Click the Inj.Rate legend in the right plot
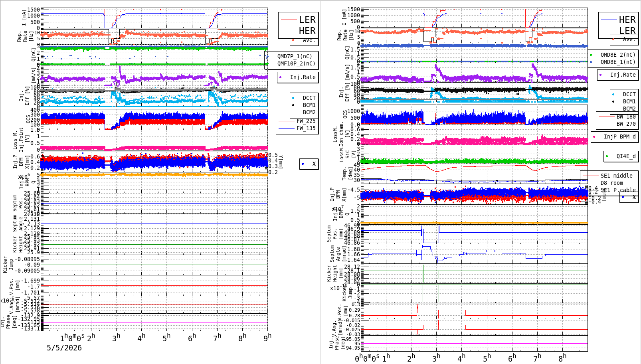The width and height of the screenshot is (641, 364). [x=623, y=75]
